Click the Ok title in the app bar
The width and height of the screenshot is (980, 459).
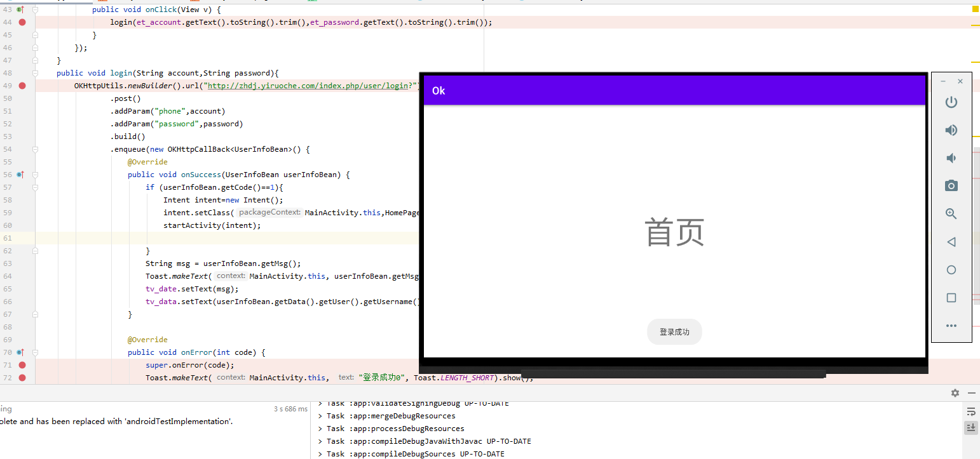[x=439, y=91]
